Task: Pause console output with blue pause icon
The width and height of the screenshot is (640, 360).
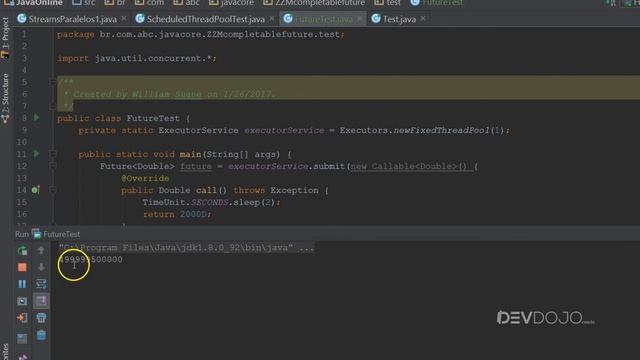Action: tap(22, 284)
